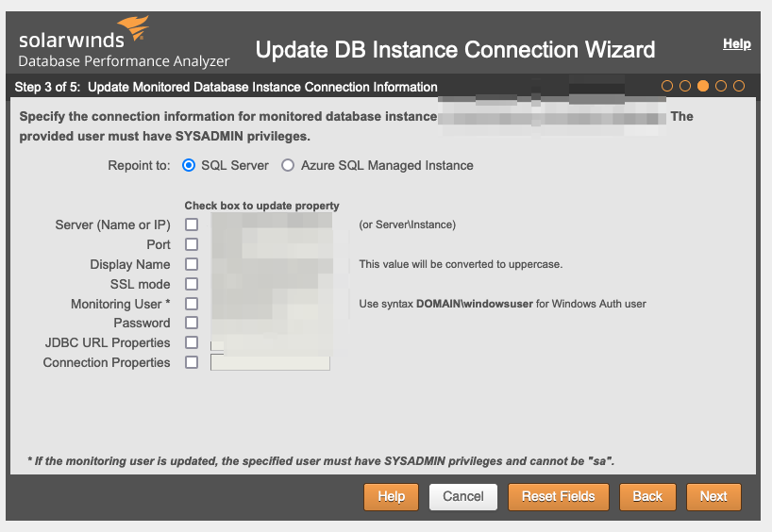Select Azure SQL Managed Instance radio option
The image size is (772, 532).
(x=288, y=165)
